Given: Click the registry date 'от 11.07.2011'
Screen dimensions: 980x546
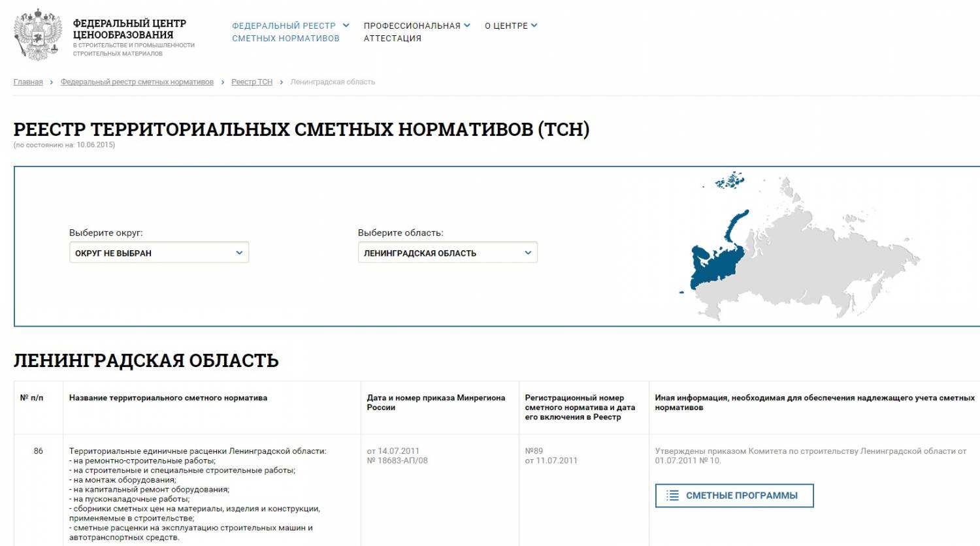Looking at the screenshot, I should point(551,460).
